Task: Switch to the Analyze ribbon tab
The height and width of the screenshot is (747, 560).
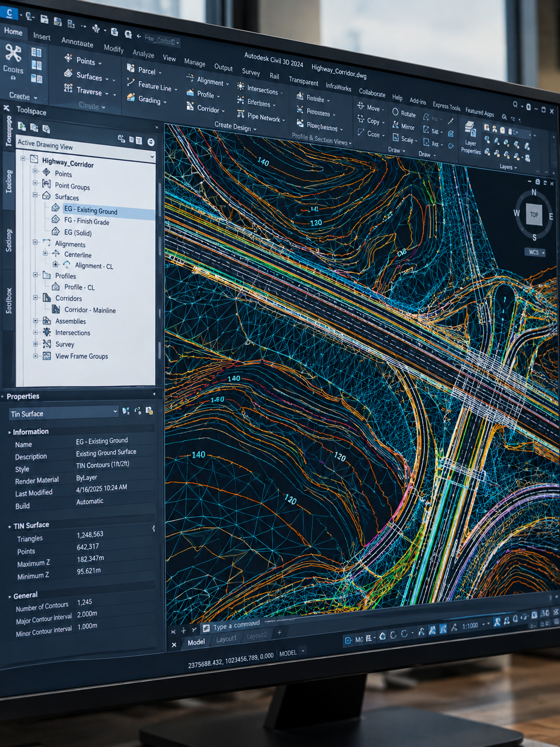Action: 143,53
